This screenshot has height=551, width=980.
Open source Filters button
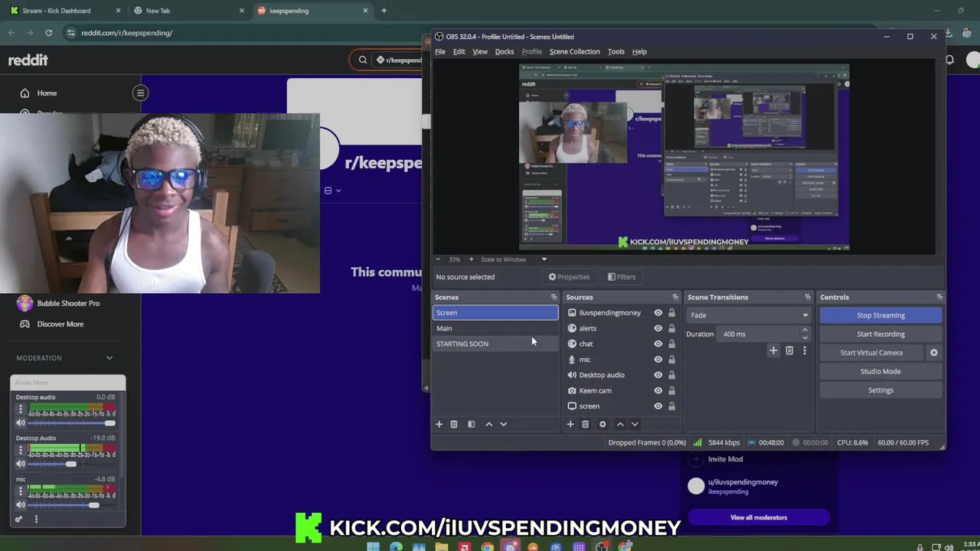click(621, 277)
